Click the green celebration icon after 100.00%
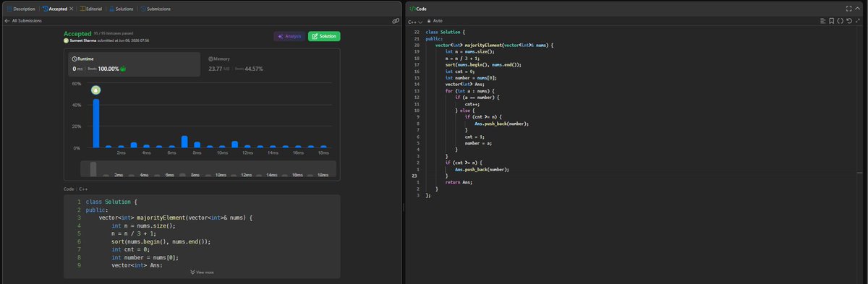Viewport: 868px width, 284px height. point(123,69)
